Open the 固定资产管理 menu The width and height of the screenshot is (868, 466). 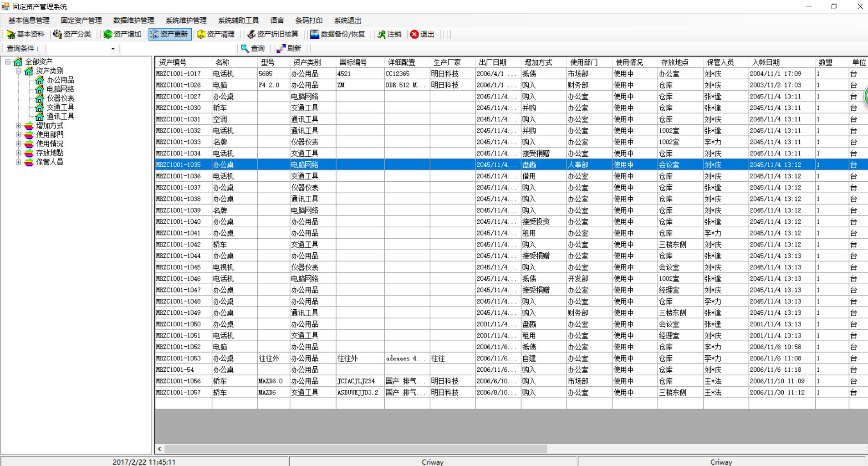click(81, 20)
